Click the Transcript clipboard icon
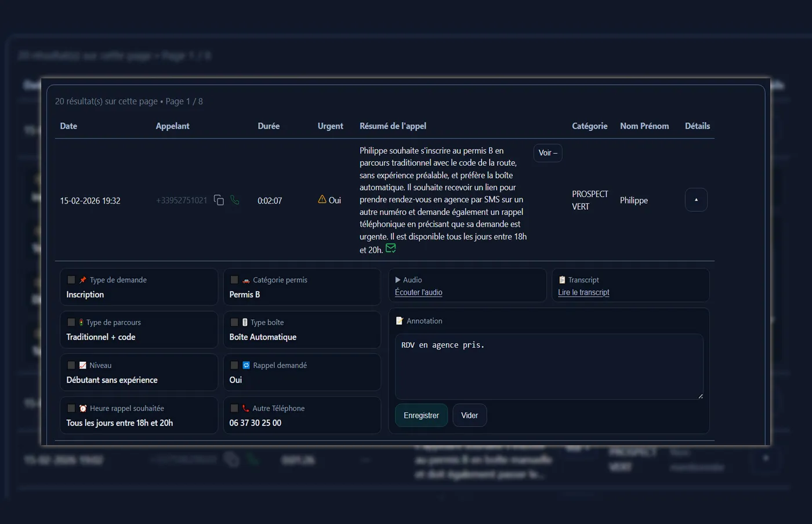Viewport: 812px width, 524px height. (x=561, y=280)
